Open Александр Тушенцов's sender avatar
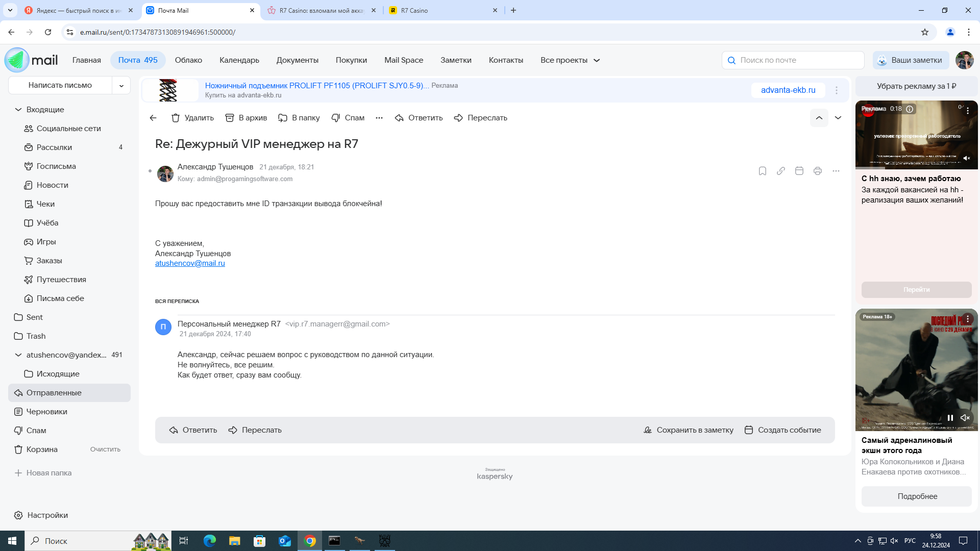 165,173
